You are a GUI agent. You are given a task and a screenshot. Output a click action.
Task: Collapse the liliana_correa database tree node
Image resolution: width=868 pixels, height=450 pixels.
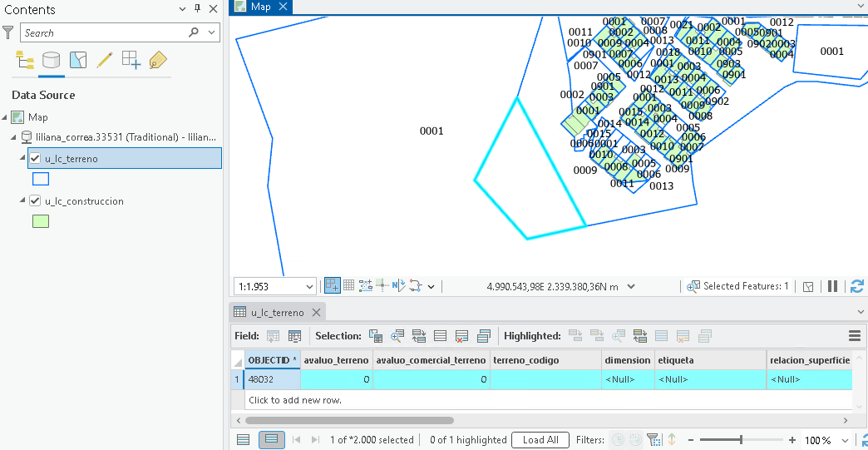tap(14, 136)
